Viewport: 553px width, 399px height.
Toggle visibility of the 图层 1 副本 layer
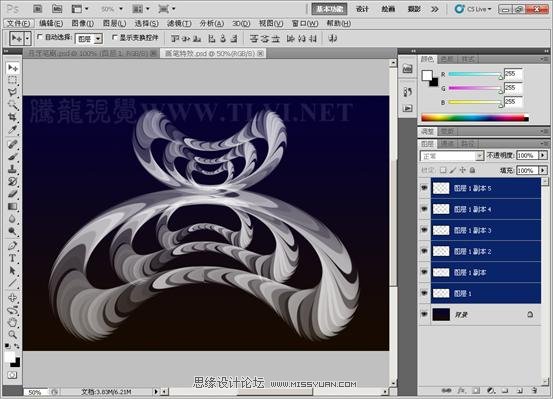[424, 272]
